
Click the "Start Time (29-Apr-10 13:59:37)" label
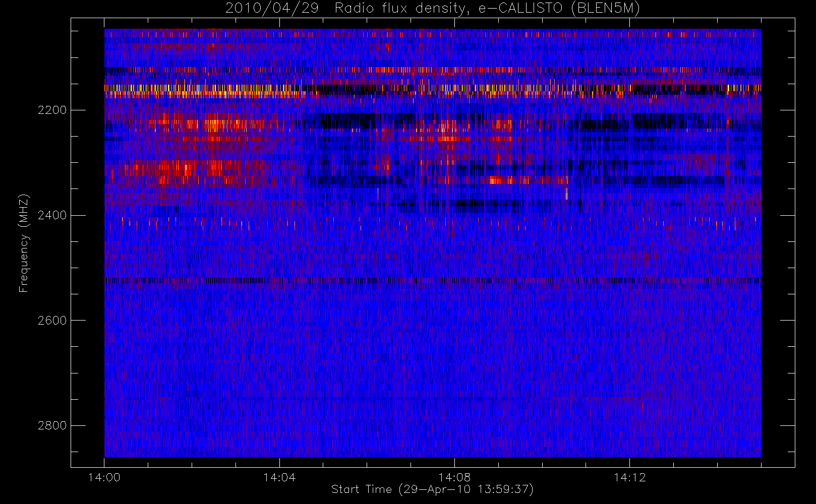point(432,489)
